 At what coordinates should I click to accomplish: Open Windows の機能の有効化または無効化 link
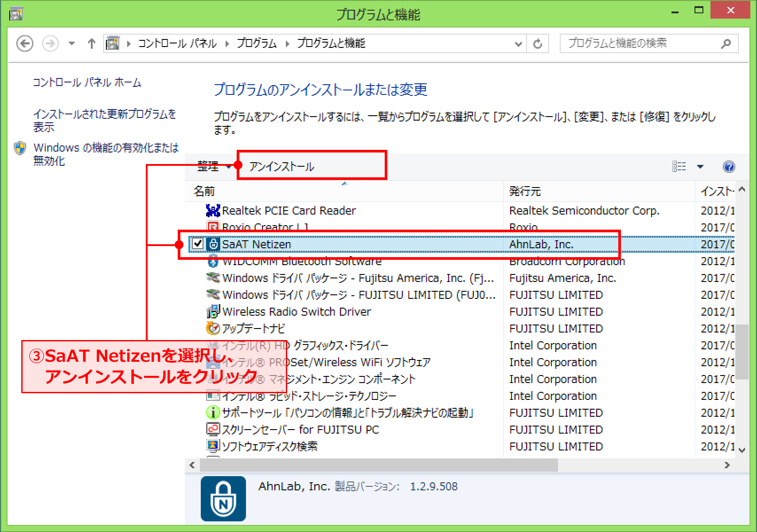106,154
